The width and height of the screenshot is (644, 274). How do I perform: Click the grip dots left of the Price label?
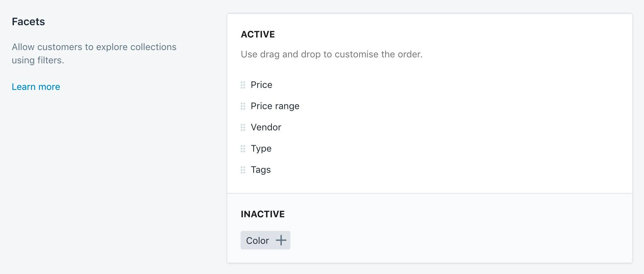(x=242, y=85)
